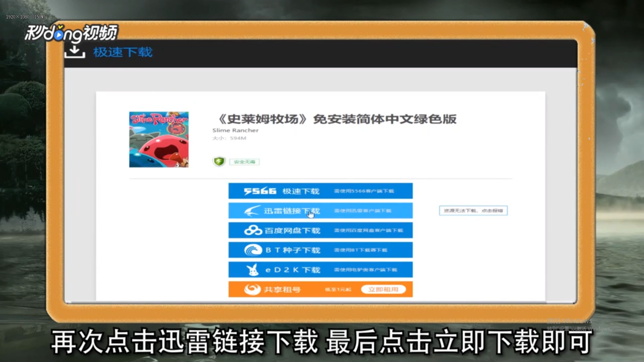Click the 大小: 594M text
The width and height of the screenshot is (644, 362).
click(x=229, y=138)
